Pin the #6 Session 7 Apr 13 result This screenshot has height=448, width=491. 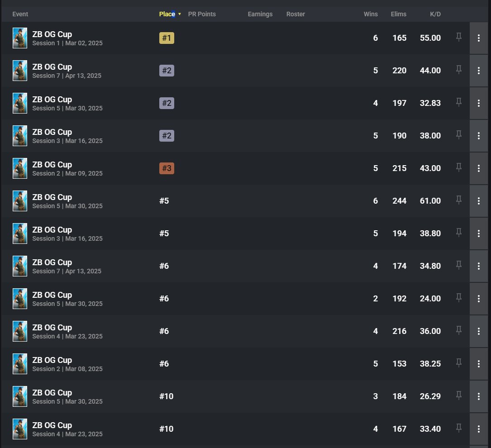coord(458,266)
